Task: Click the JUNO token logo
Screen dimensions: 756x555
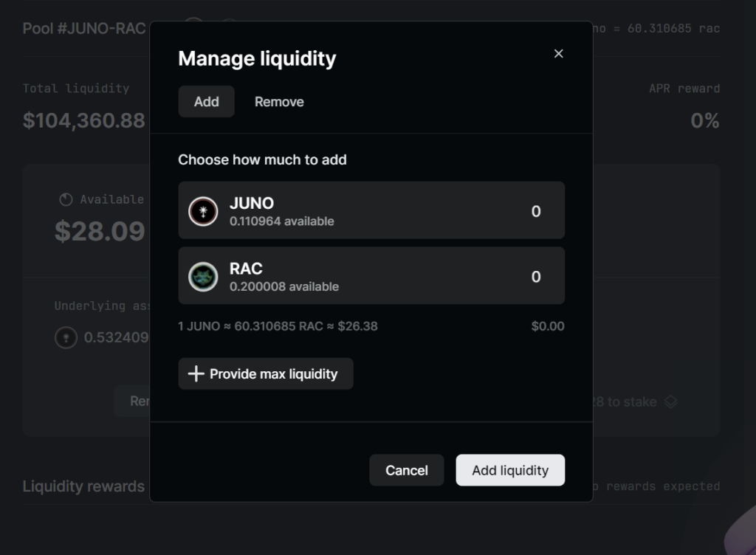Action: (x=203, y=211)
